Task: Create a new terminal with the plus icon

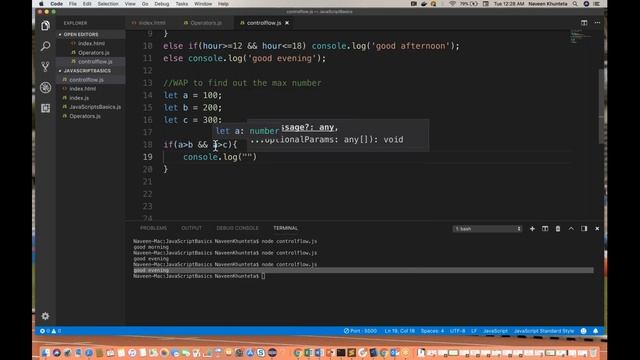Action: click(532, 229)
